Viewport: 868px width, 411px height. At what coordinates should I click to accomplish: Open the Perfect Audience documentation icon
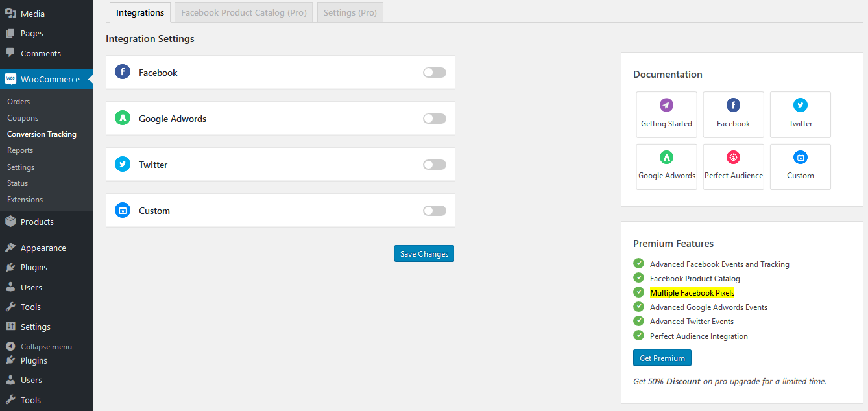click(733, 157)
